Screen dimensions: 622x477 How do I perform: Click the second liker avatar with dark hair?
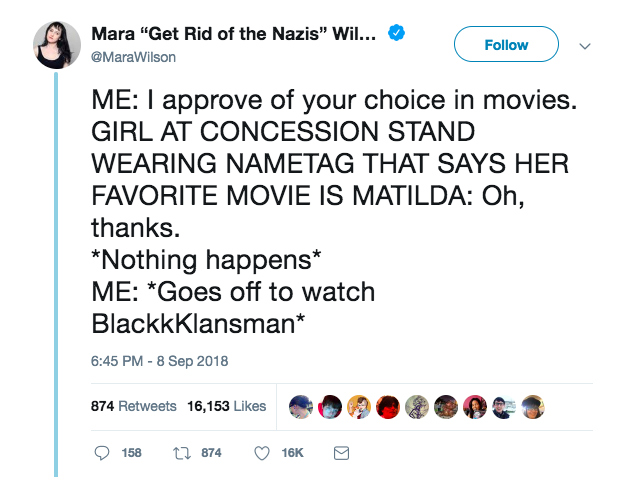pos(330,407)
